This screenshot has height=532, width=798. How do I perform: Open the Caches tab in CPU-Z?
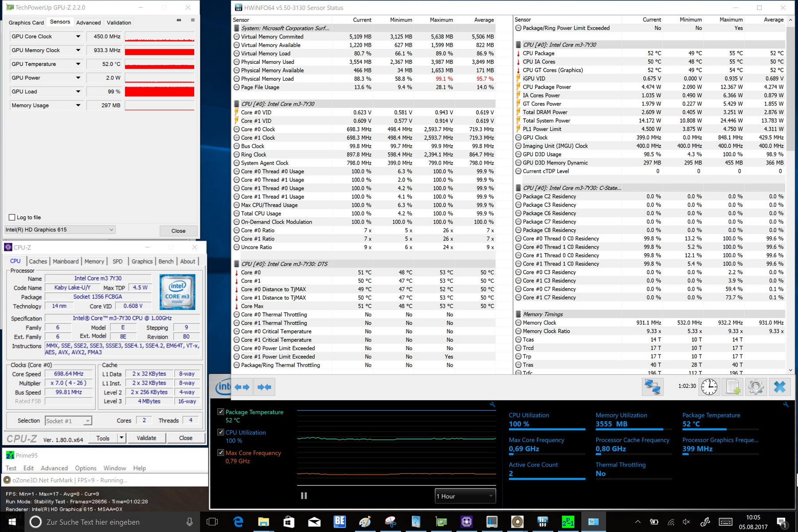38,261
